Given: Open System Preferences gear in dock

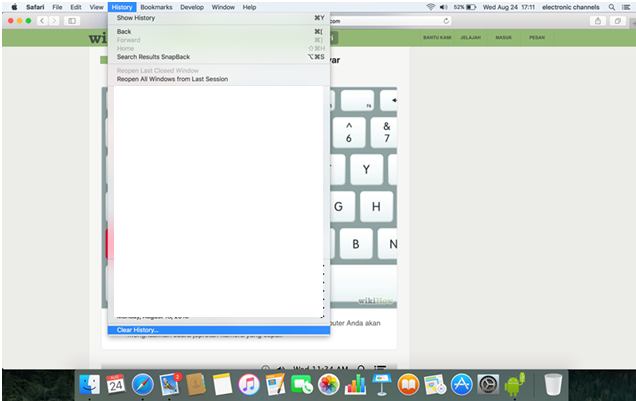Looking at the screenshot, I should 488,384.
